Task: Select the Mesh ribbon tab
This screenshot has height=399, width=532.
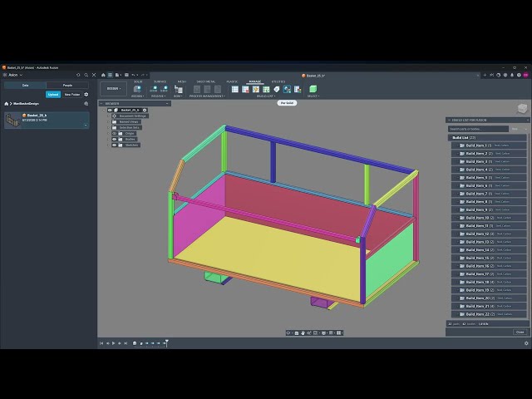Action: click(x=181, y=81)
